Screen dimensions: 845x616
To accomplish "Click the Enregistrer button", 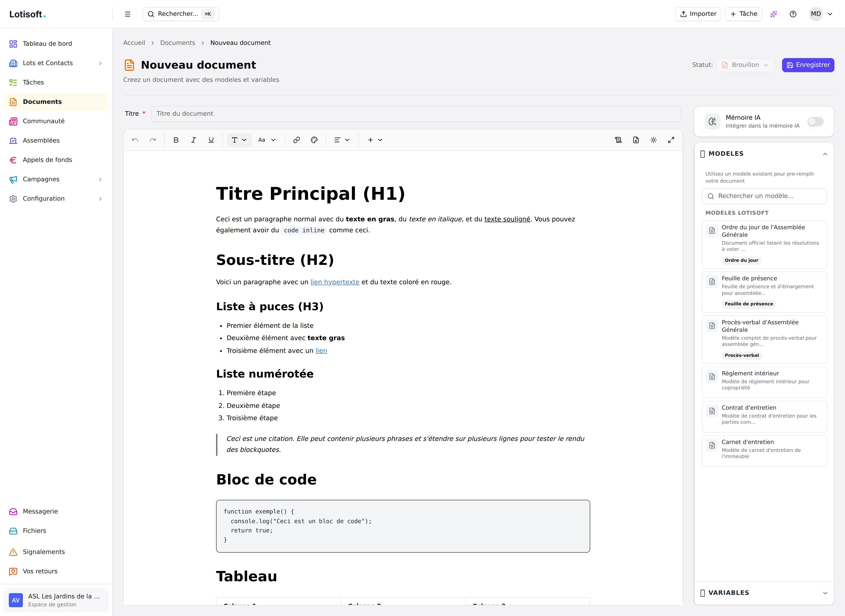I will coord(808,65).
